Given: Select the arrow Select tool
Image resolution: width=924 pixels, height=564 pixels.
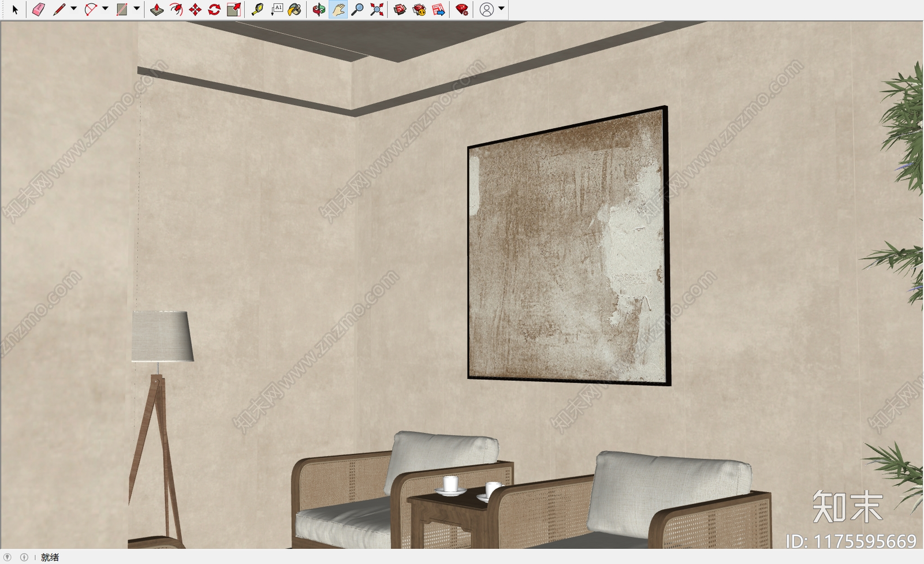Looking at the screenshot, I should (x=15, y=9).
